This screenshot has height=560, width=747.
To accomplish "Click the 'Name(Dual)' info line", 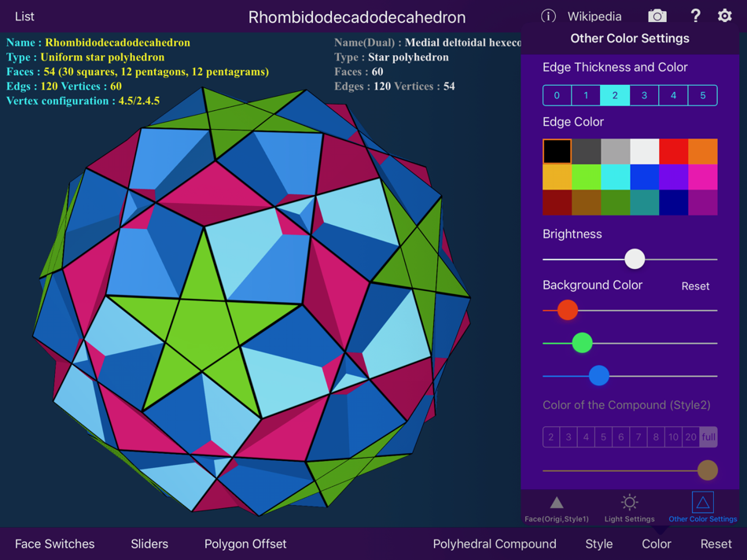I will pos(427,42).
